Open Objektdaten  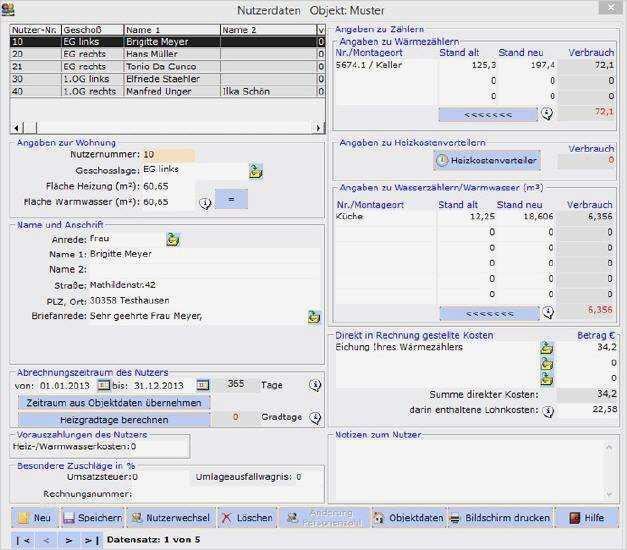click(x=409, y=518)
